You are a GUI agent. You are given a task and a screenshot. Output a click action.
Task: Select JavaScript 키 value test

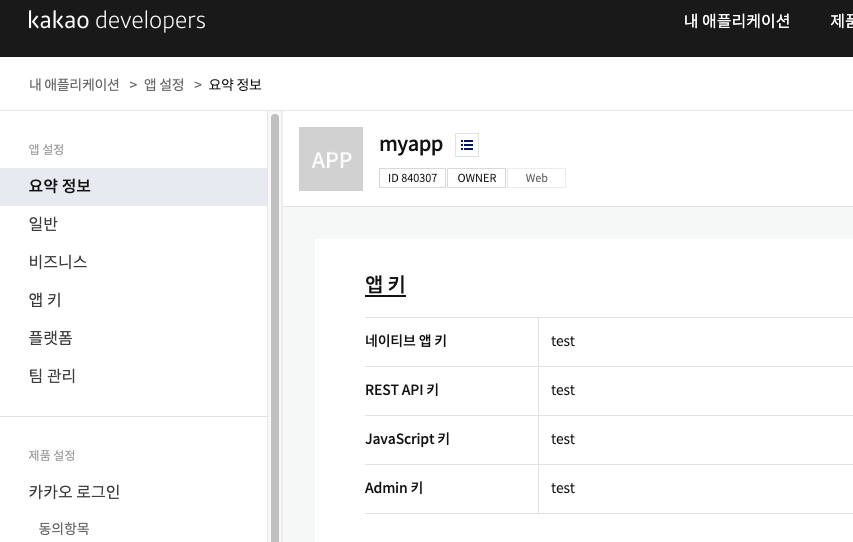(563, 439)
